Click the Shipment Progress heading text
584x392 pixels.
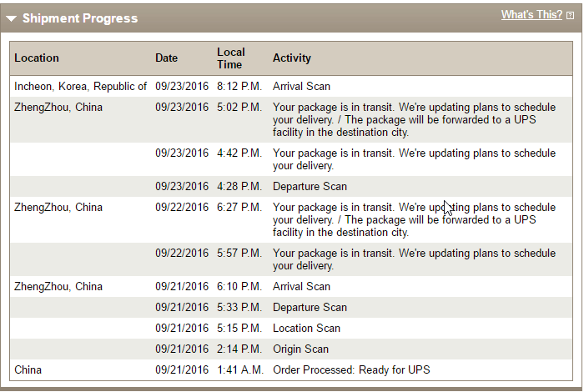point(80,18)
